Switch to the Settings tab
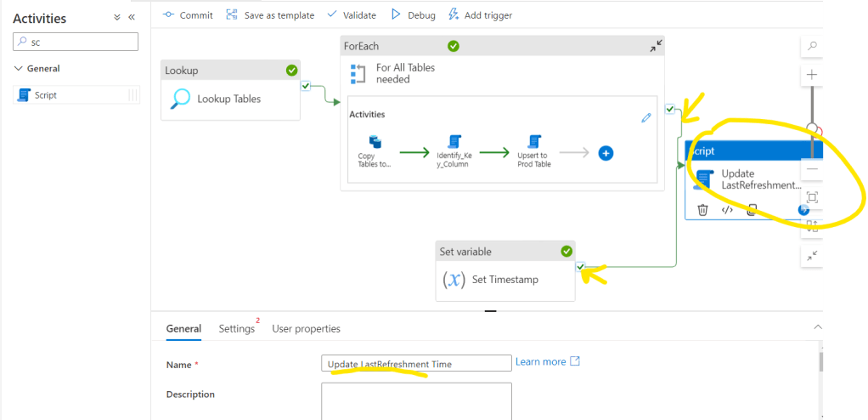 point(236,328)
